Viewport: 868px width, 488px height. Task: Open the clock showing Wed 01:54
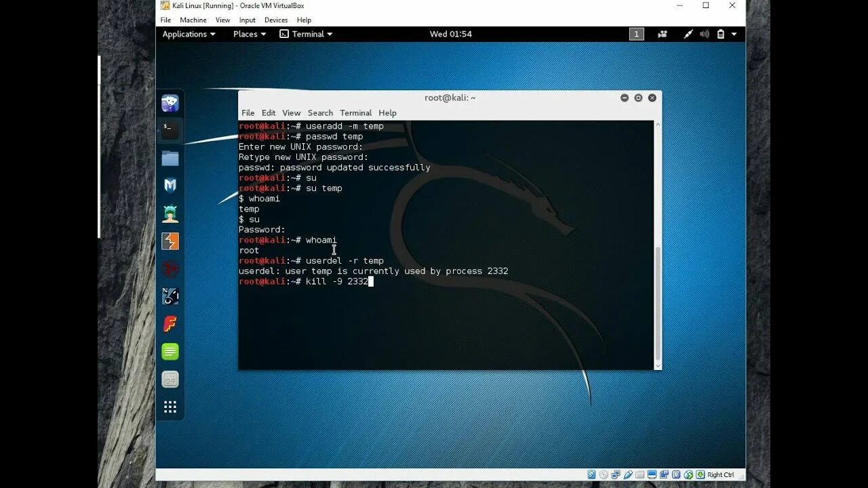tap(451, 34)
